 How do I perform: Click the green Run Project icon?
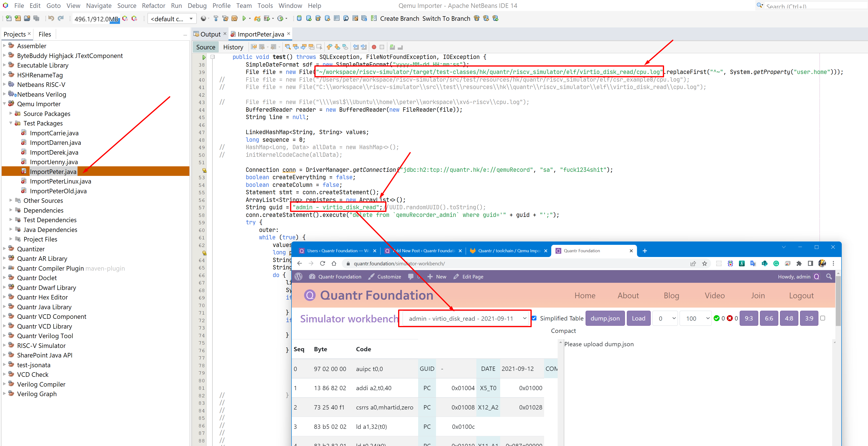coord(244,19)
